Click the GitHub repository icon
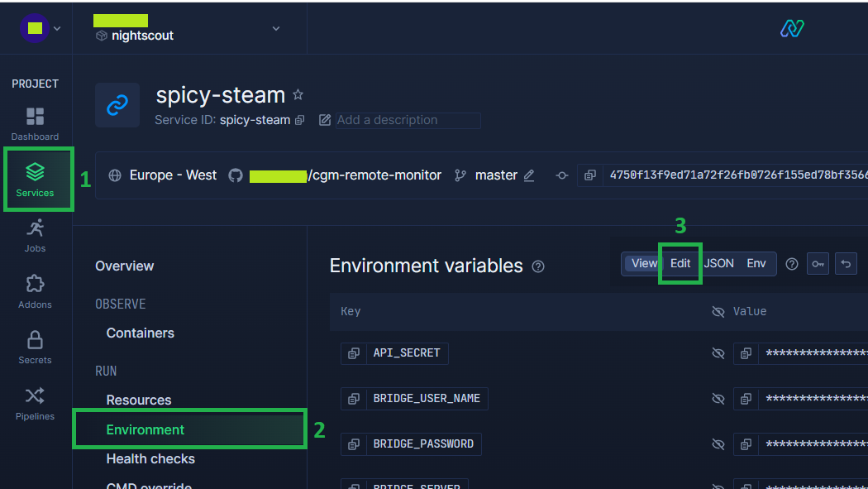Viewport: 868px width, 489px height. (236, 175)
